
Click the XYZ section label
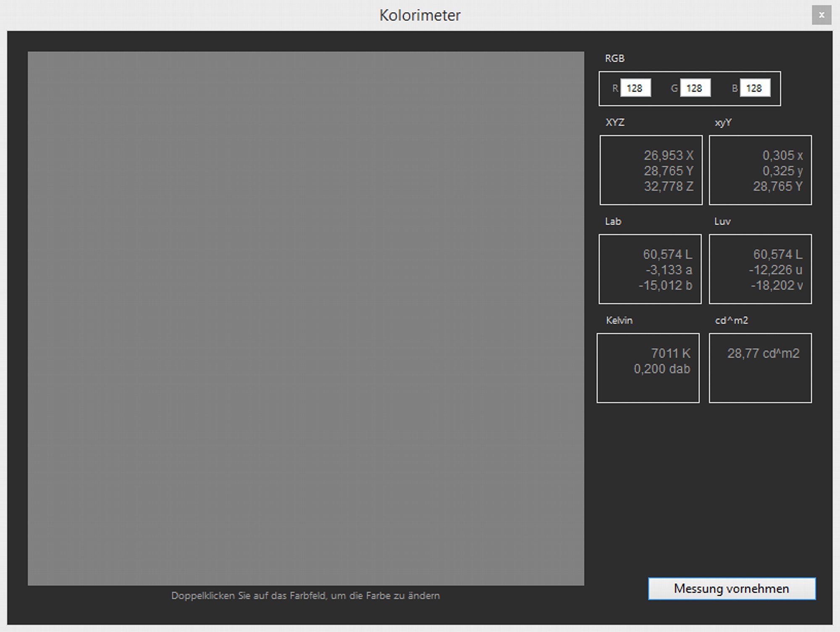click(x=615, y=122)
